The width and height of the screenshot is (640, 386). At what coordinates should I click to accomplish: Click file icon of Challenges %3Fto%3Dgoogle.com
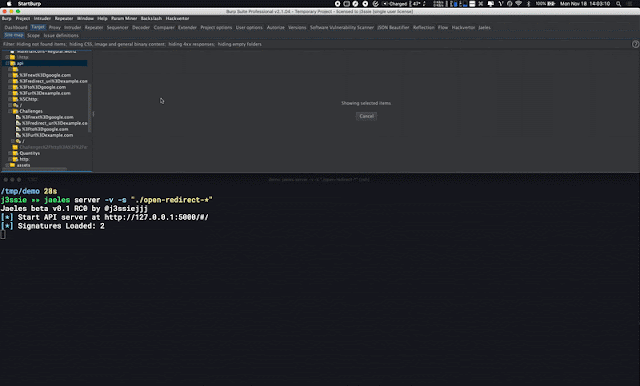18,129
